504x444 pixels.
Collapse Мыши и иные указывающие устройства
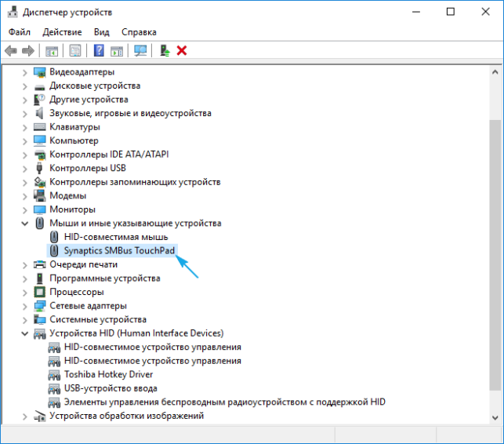pos(25,224)
